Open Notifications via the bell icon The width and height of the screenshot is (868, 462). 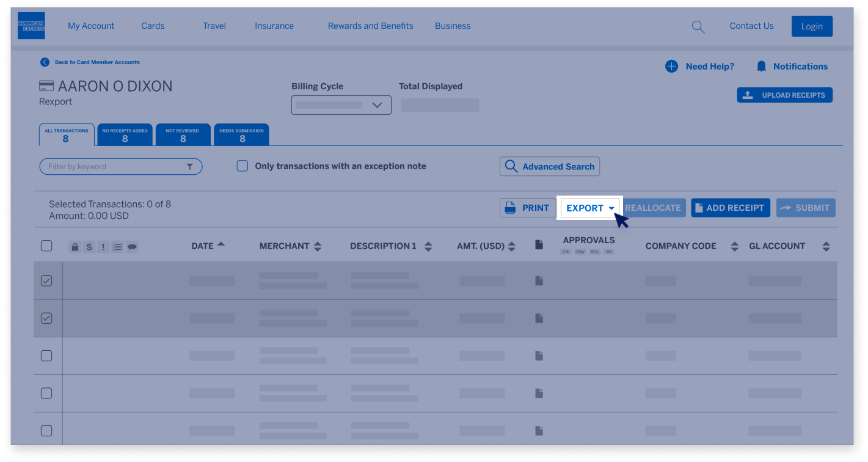tap(762, 66)
